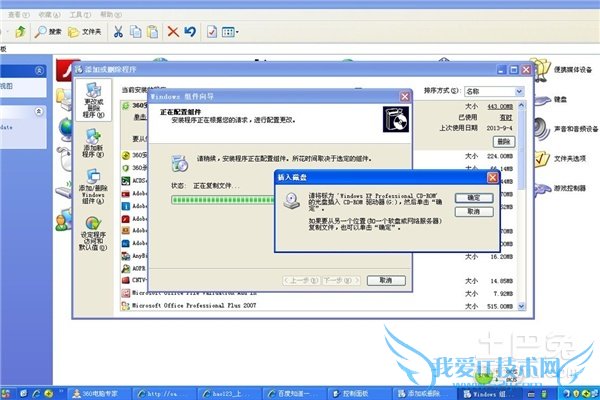Select 添加新程序 in the sidebar
The width and height of the screenshot is (600, 400).
pyautogui.click(x=93, y=143)
